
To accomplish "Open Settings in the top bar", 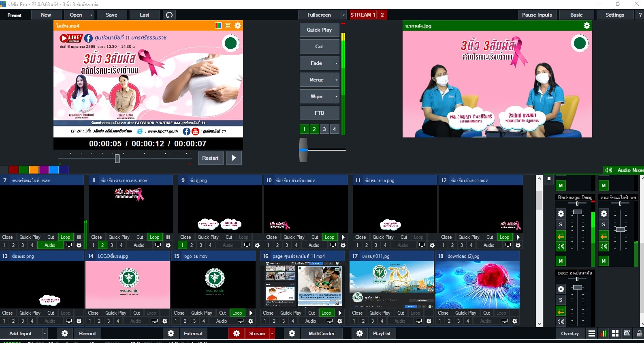I will [615, 15].
